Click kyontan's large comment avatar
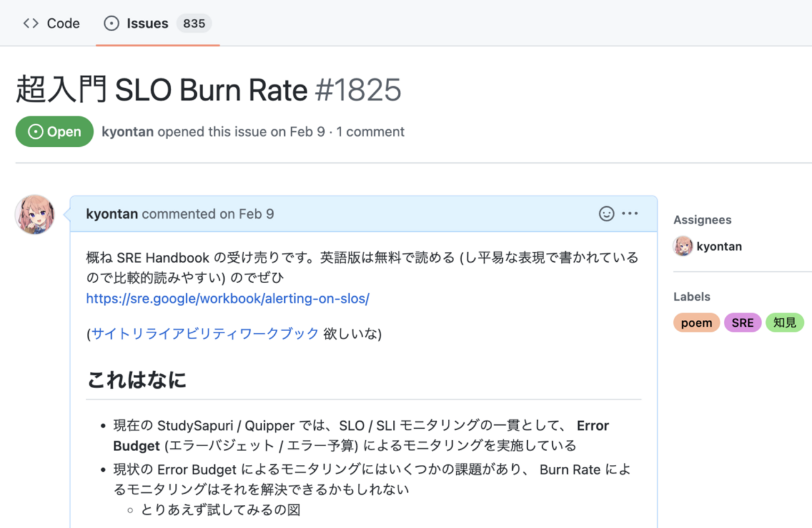812x528 pixels. click(35, 214)
